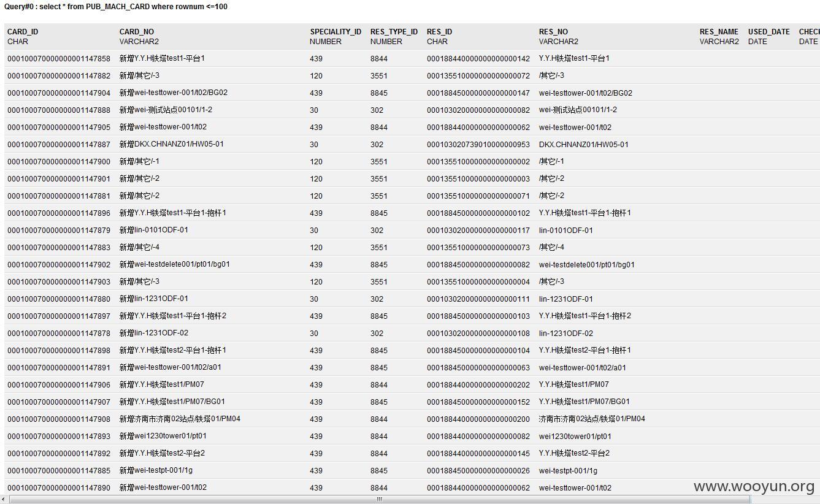This screenshot has height=504, width=820.
Task: Select CARD_NO cell 新增lin-1231ODF-01
Action: click(154, 299)
